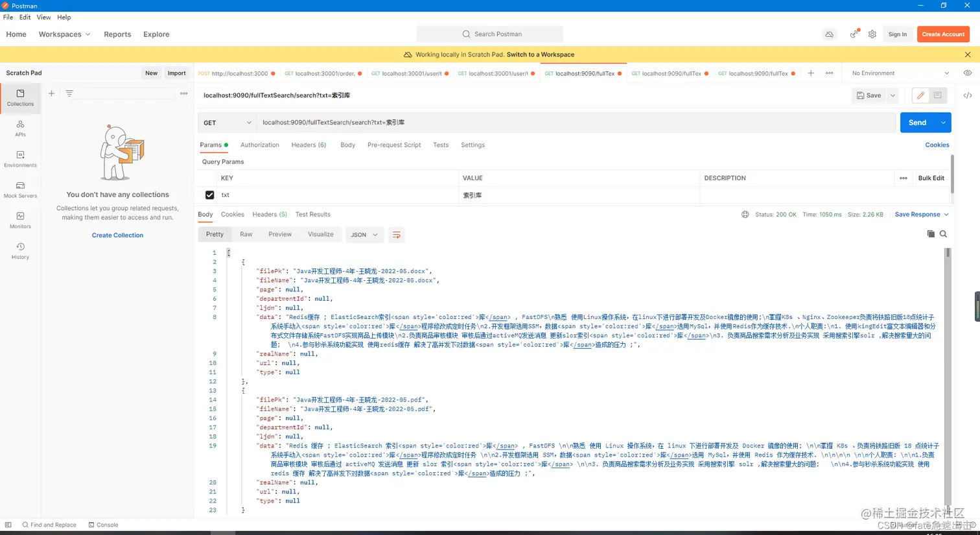980x535 pixels.
Task: Click the environment quick look eye icon
Action: (x=968, y=73)
